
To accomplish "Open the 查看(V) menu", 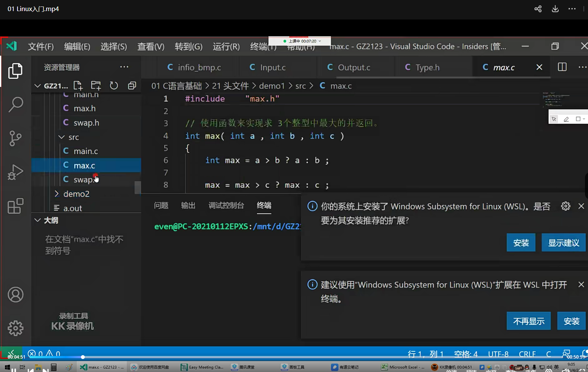I will click(151, 47).
